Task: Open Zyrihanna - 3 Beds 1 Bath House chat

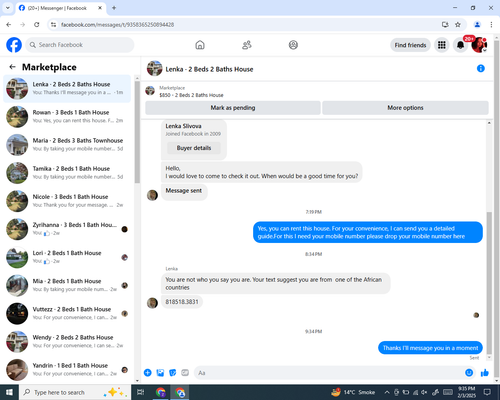Action: click(67, 229)
